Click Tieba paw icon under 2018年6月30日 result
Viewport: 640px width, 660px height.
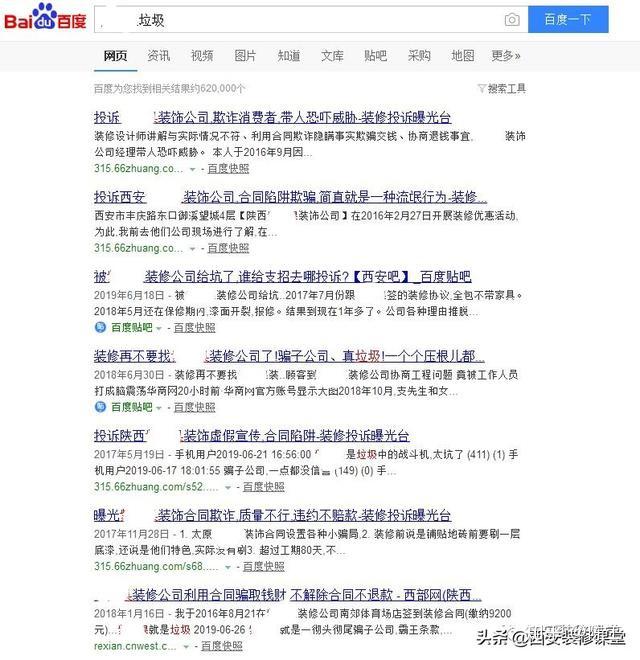100,407
